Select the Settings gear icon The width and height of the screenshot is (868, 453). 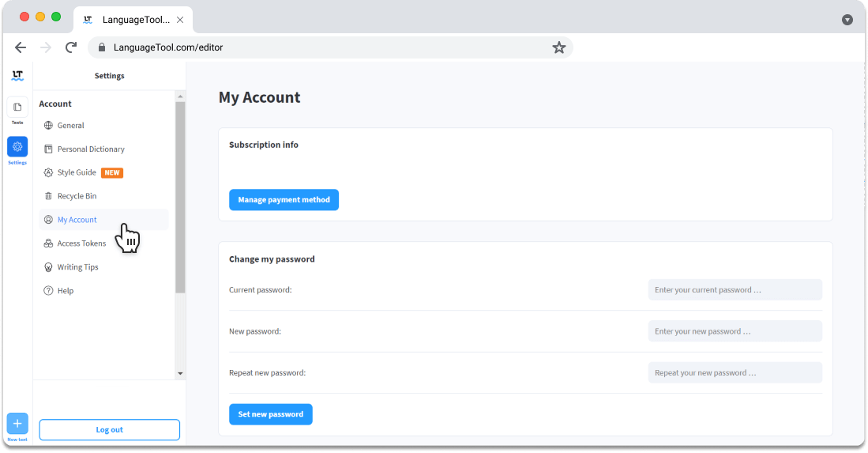tap(17, 147)
